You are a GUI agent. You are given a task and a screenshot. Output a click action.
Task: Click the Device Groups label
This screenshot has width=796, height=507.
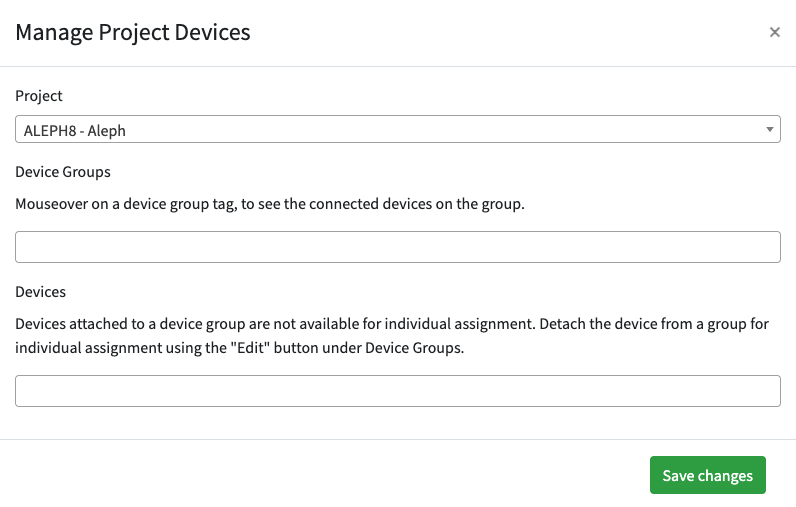62,172
